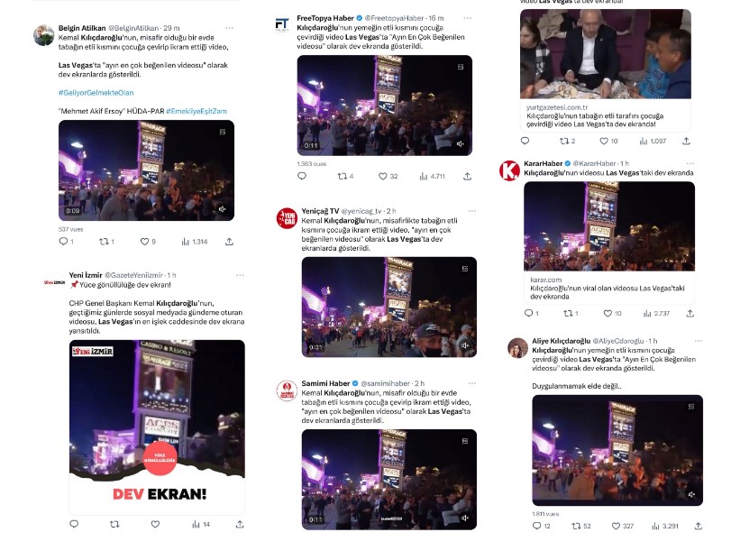
Task: View analytics on FreeTopya Haber tweet
Action: (424, 176)
